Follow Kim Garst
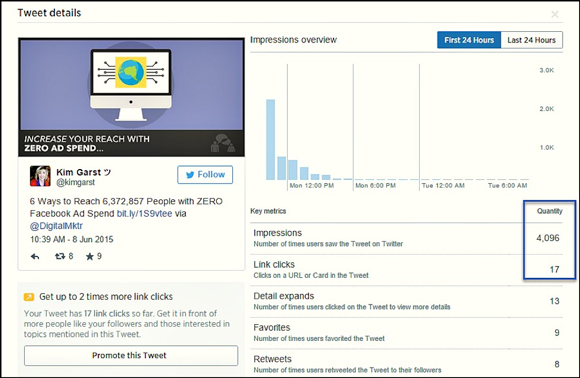580x378 pixels. click(x=205, y=175)
